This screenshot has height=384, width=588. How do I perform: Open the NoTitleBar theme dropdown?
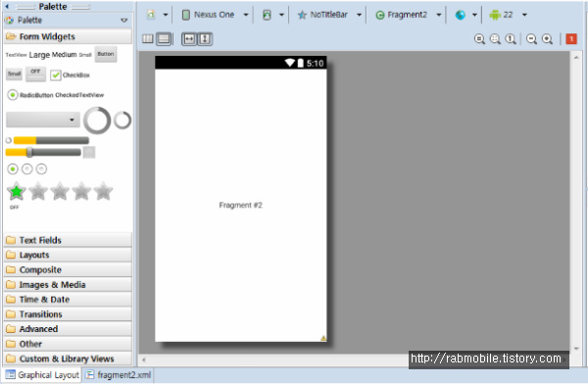(x=359, y=15)
